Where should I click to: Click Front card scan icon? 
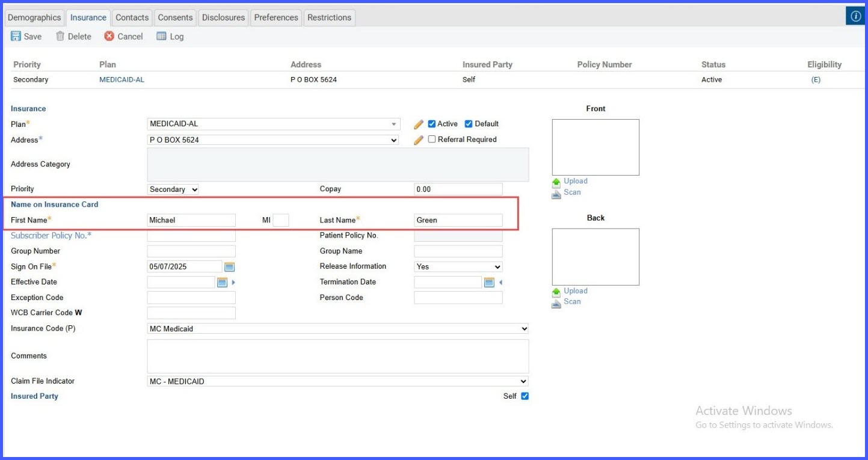556,194
